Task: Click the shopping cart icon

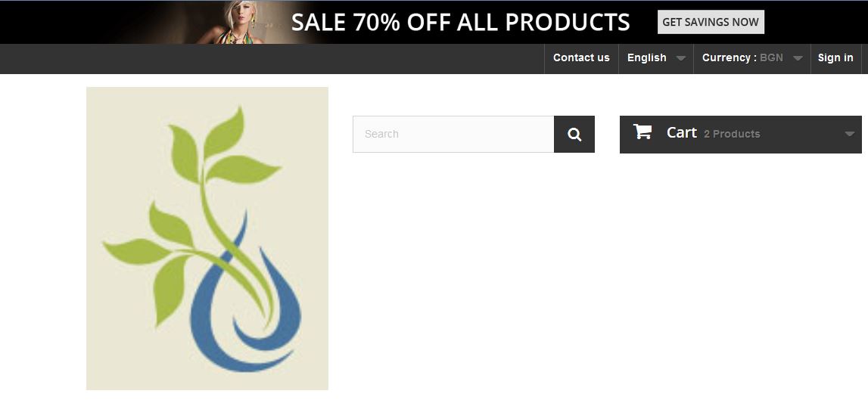Action: (642, 132)
